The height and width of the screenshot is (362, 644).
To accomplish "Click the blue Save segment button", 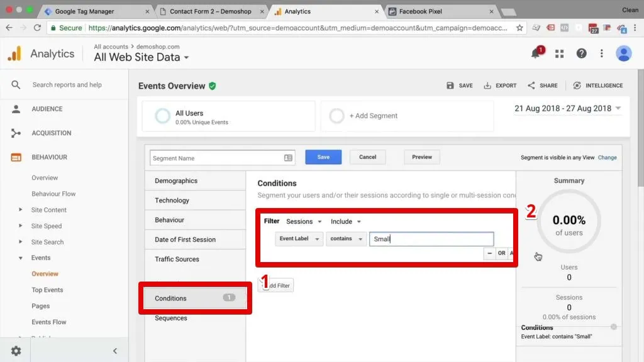I will pyautogui.click(x=323, y=157).
